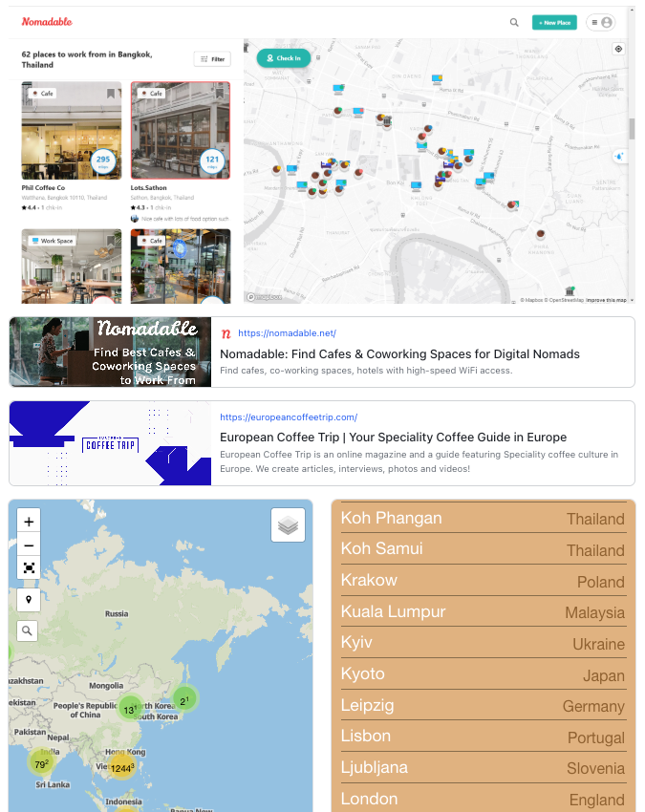Click the Lots.Sathon title
645x812 pixels.
click(x=149, y=188)
